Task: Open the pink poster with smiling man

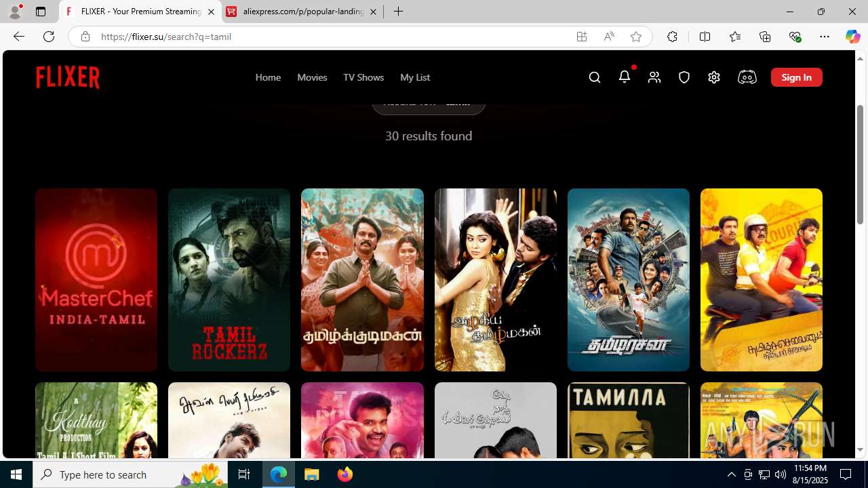Action: coord(362,420)
